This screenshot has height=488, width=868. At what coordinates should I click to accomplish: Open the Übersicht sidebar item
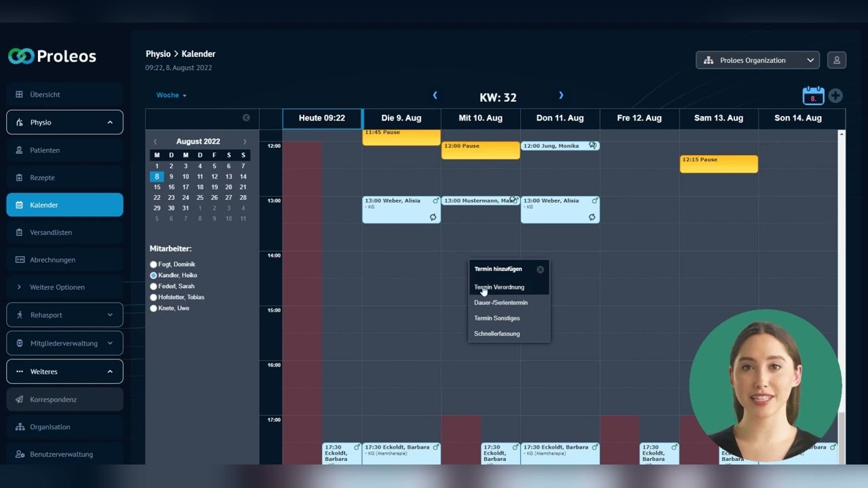click(x=65, y=95)
